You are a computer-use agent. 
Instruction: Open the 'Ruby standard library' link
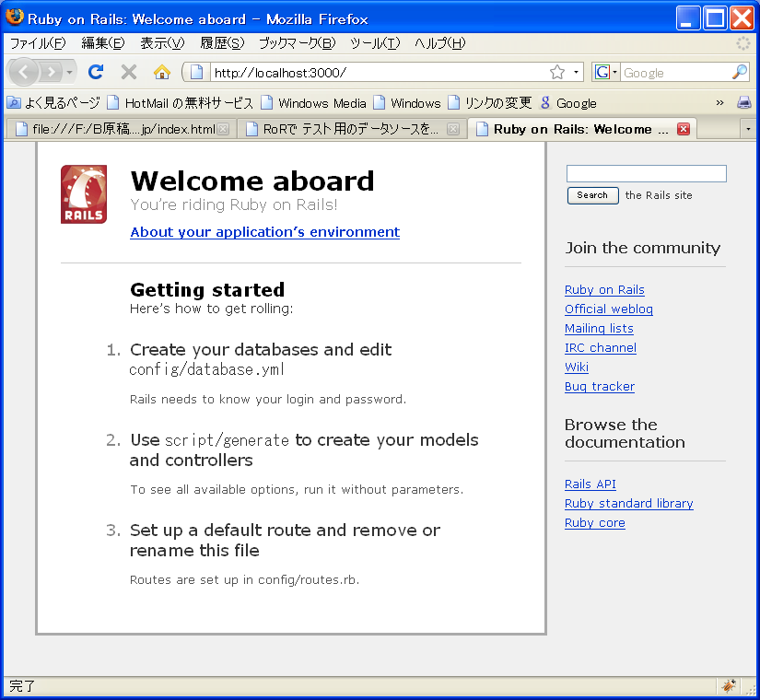point(628,504)
